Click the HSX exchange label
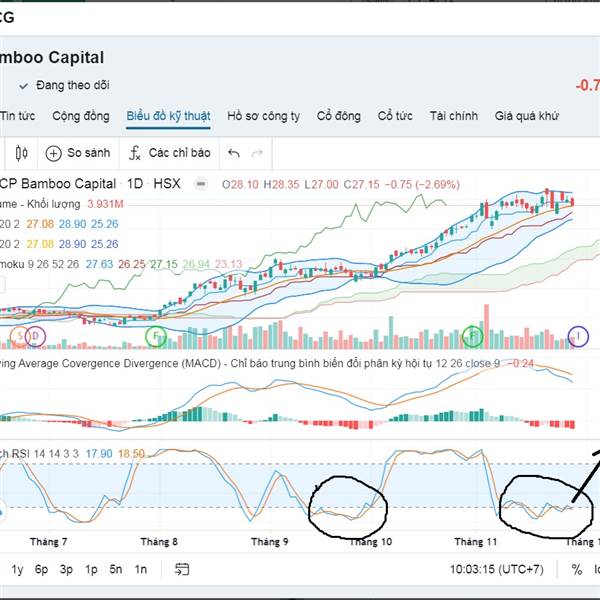Screen dimensions: 600x600 point(167,184)
